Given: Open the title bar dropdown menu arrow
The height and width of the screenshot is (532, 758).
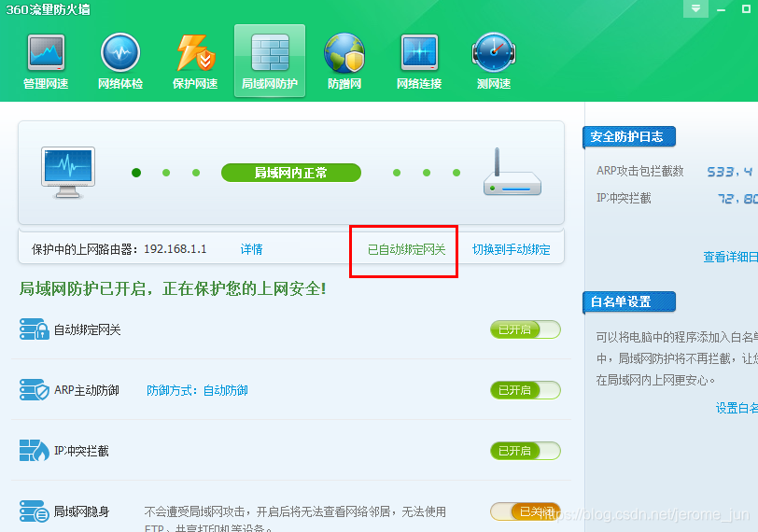Looking at the screenshot, I should pos(695,8).
